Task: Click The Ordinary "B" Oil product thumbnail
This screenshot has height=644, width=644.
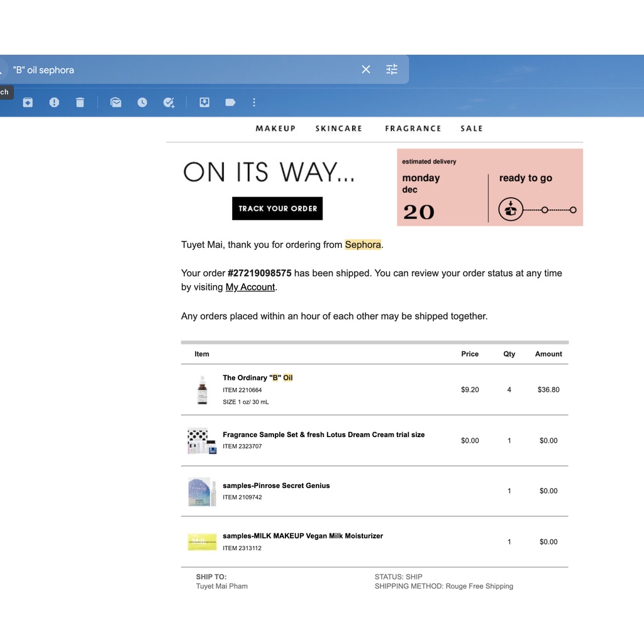Action: click(202, 390)
